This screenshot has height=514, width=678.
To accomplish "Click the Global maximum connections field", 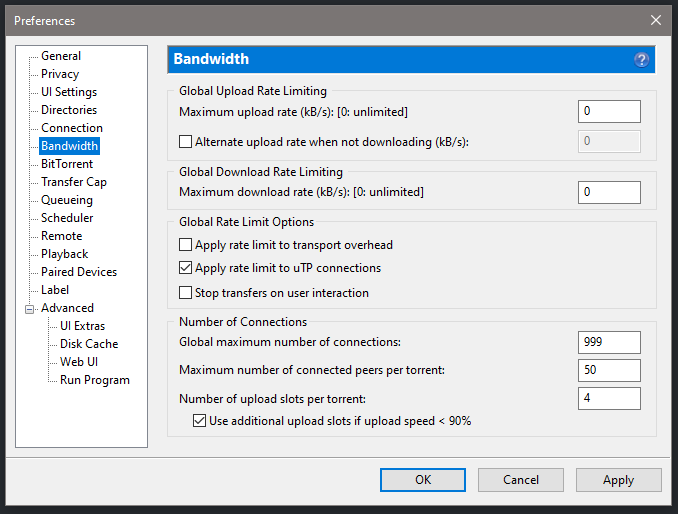I will click(x=609, y=343).
